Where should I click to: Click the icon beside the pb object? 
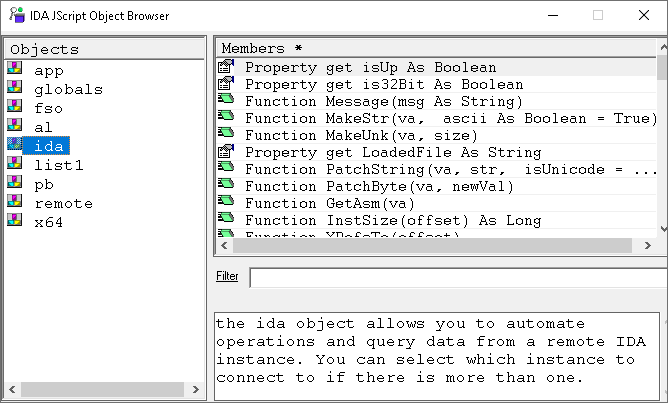(14, 181)
